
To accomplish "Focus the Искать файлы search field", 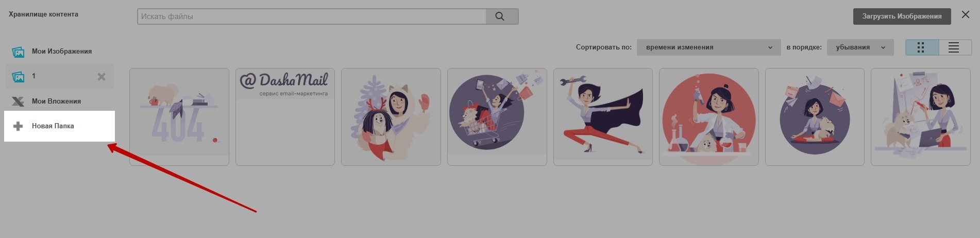I will click(311, 16).
